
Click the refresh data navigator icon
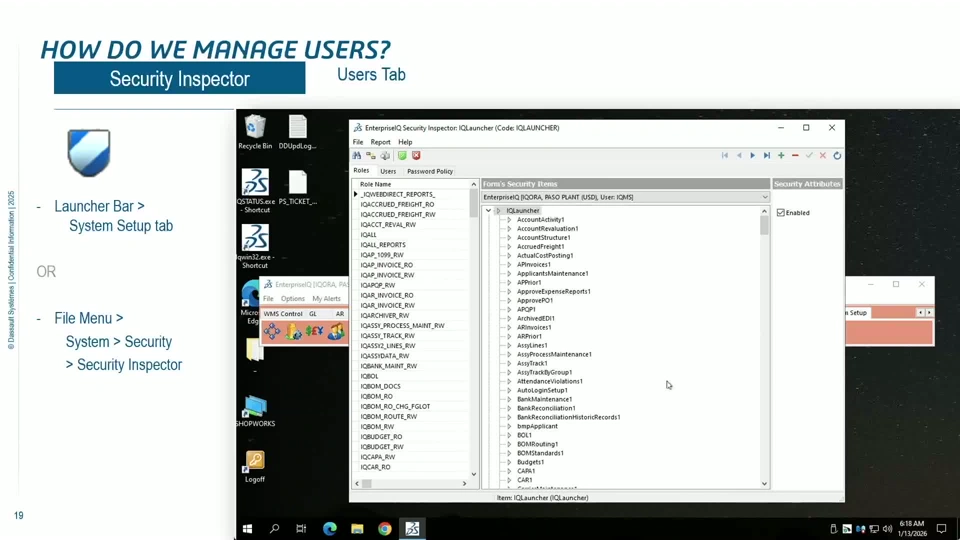(x=837, y=156)
